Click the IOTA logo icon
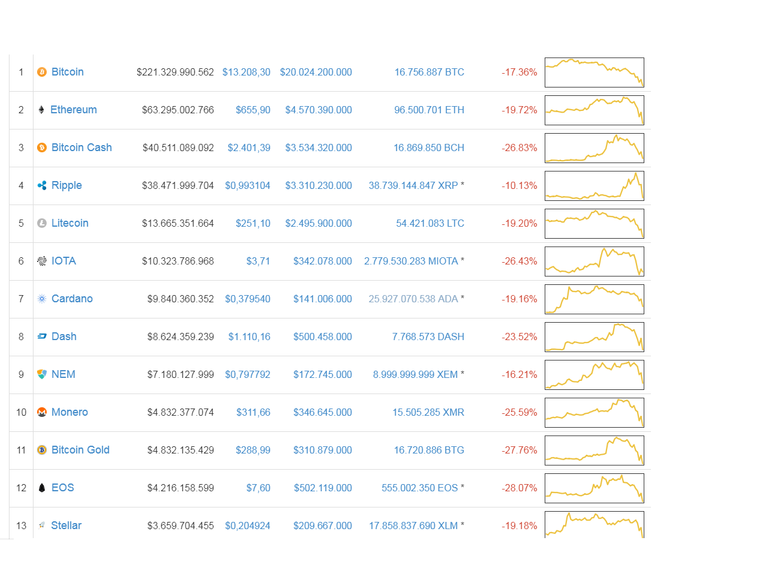 (42, 261)
